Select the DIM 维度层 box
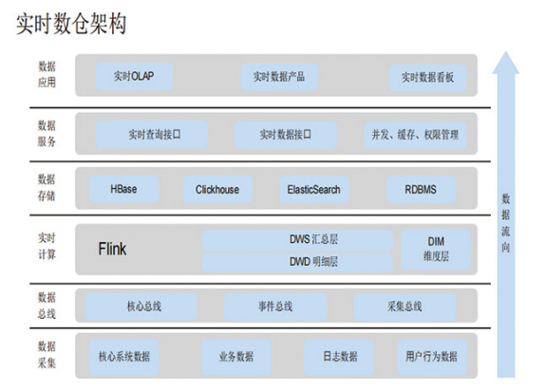This screenshot has height=392, width=546. click(436, 250)
